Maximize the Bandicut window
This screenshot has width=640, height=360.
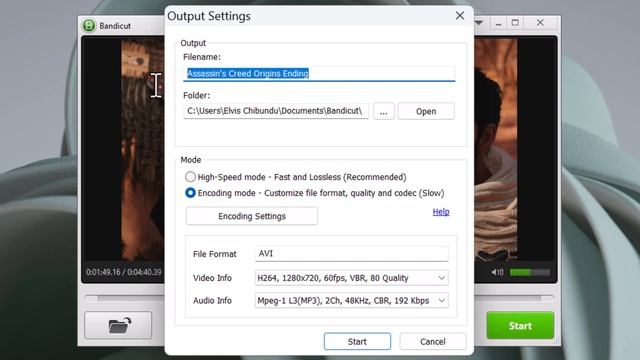[515, 23]
